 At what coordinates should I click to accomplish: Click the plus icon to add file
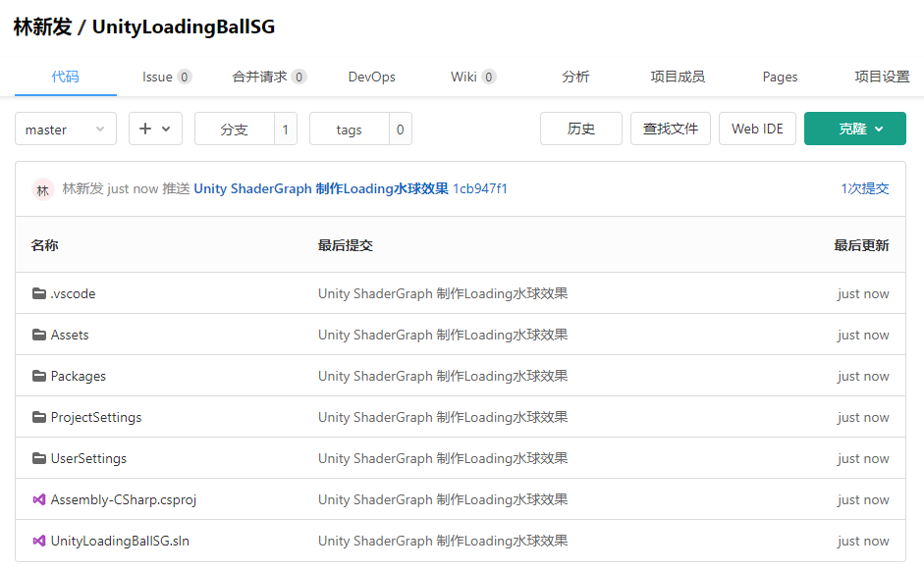pyautogui.click(x=145, y=129)
